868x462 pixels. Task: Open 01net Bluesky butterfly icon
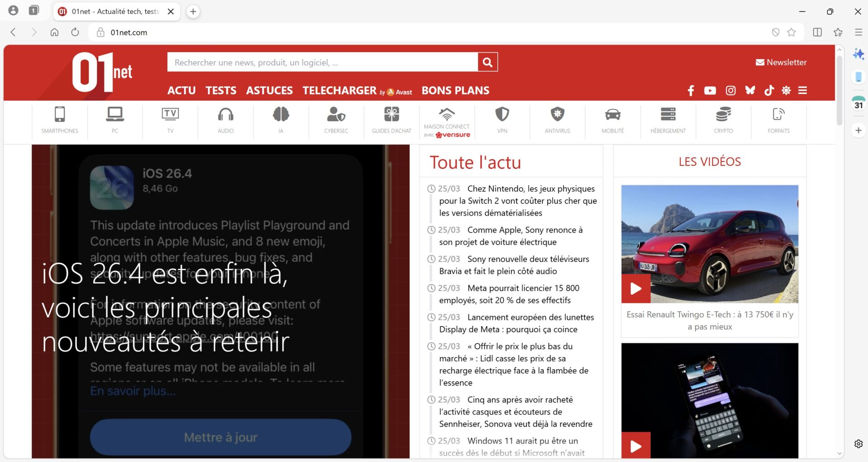750,90
